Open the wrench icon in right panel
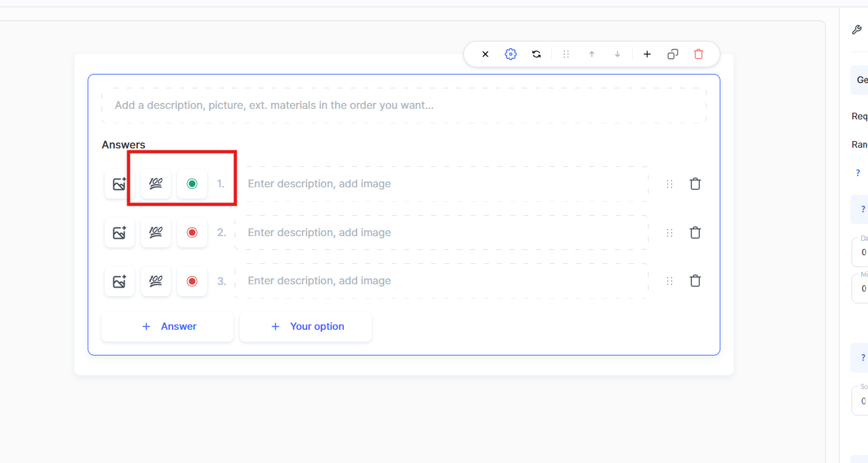The image size is (868, 463). click(x=856, y=30)
